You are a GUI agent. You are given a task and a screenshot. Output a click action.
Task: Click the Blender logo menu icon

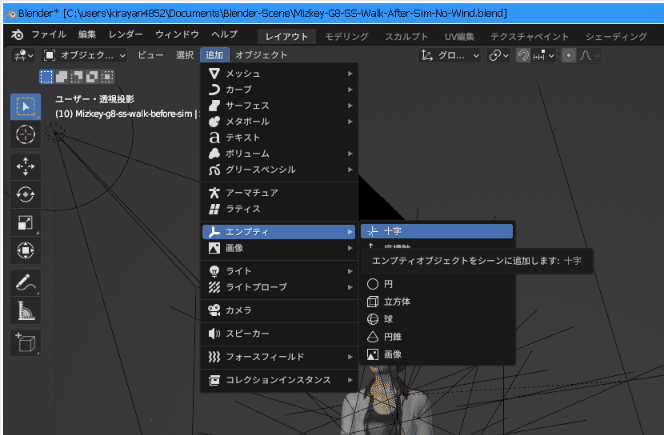(17, 35)
